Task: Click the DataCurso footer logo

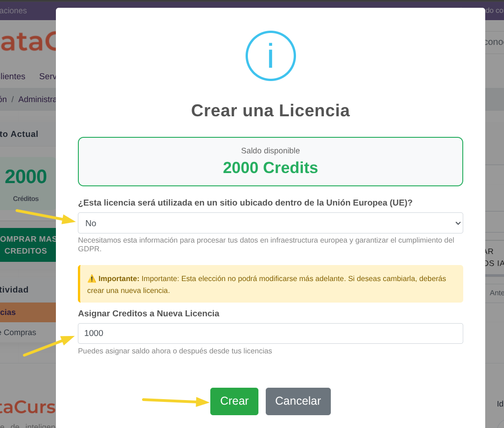Action: pos(25,407)
